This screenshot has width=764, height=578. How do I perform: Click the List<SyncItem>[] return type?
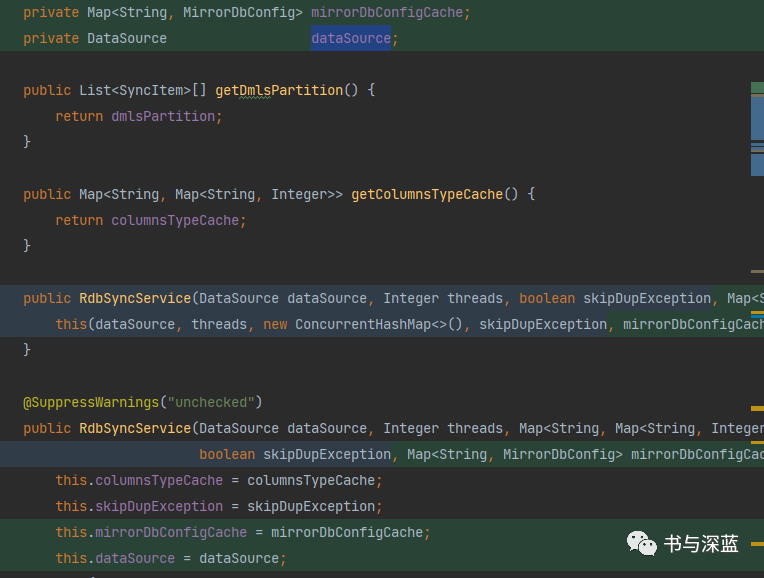coord(143,90)
